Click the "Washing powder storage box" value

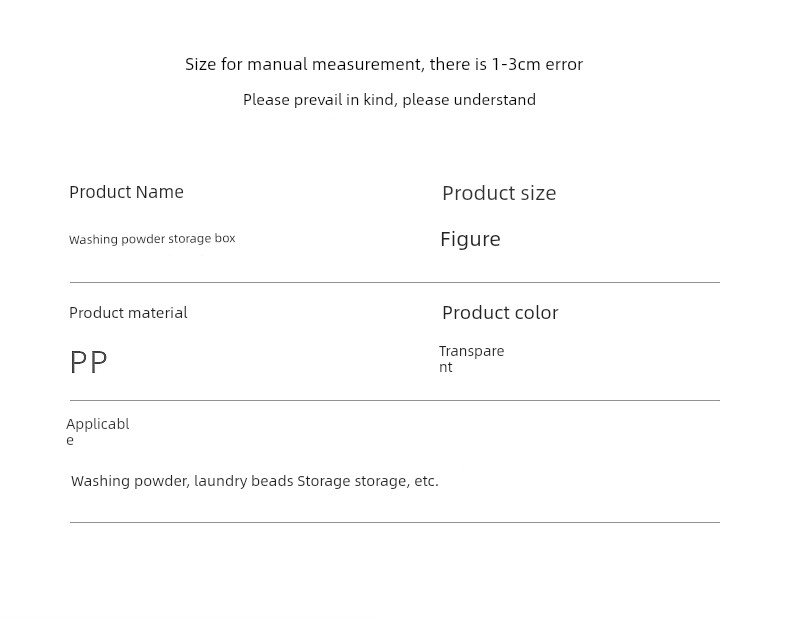(152, 239)
